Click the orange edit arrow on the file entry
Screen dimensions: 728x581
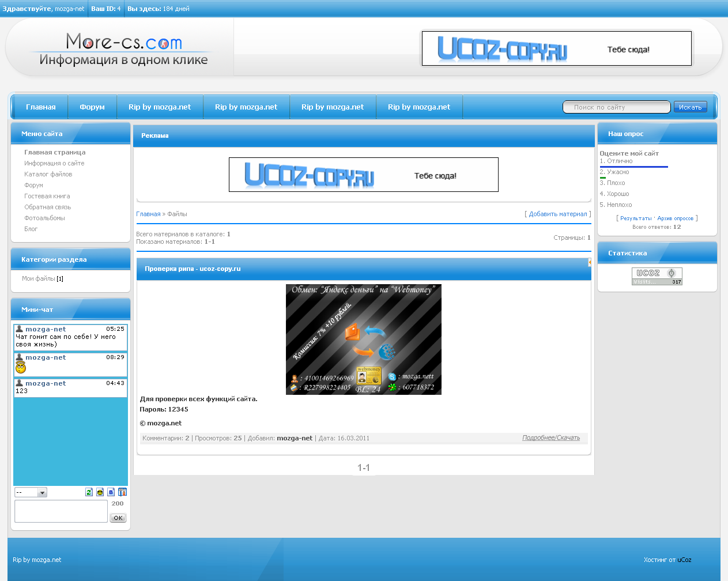click(x=590, y=262)
